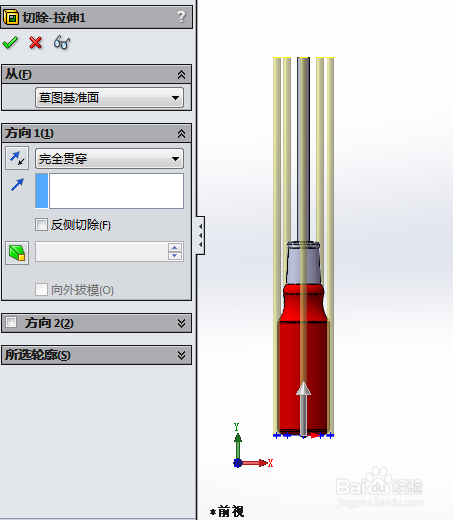453x520 pixels.
Task: Toggle the draft on/off button
Action: (x=17, y=253)
